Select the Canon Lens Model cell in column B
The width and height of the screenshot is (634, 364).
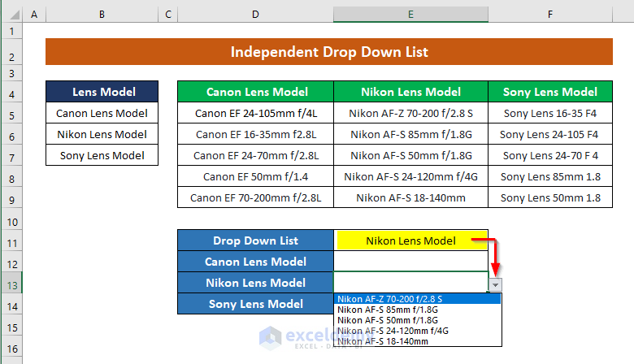[x=102, y=113]
